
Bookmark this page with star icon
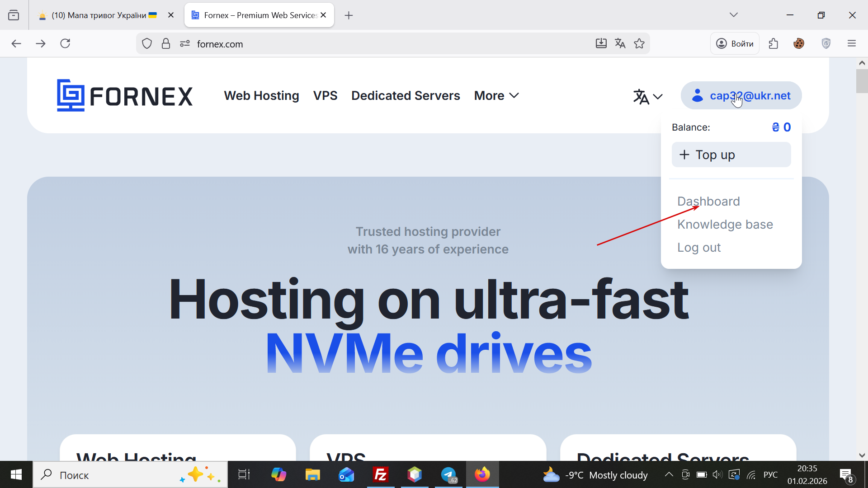[639, 44]
